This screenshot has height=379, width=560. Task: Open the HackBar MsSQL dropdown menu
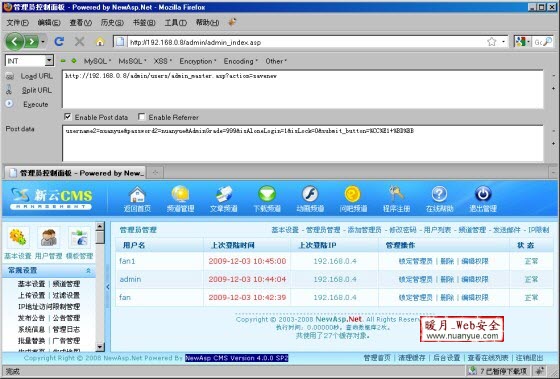coord(132,61)
